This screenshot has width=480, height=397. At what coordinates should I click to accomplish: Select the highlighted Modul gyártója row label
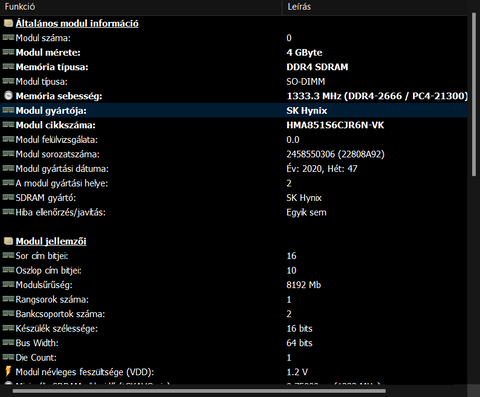(x=51, y=111)
